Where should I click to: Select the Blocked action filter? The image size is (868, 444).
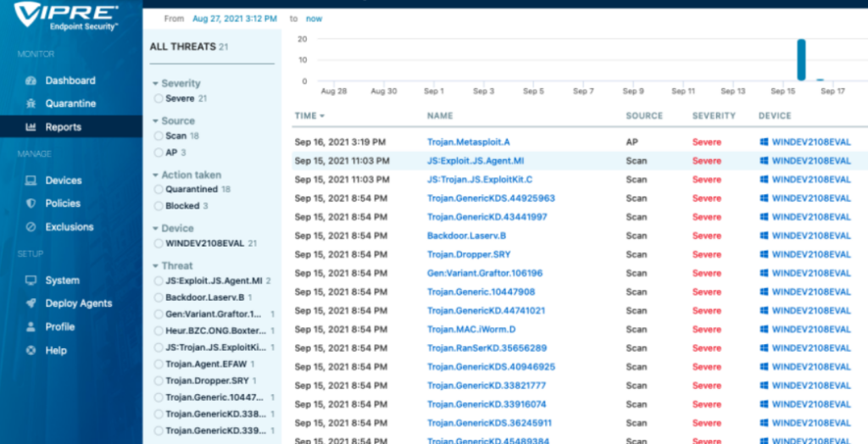[159, 206]
